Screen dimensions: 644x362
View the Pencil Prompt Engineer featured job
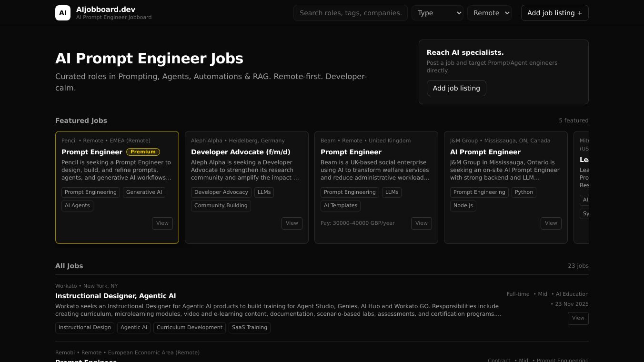pos(162,223)
